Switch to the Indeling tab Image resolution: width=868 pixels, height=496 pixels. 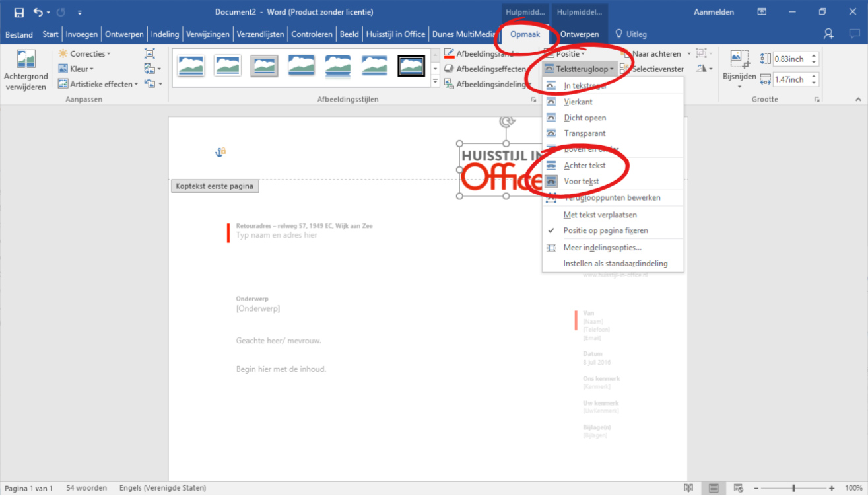[x=165, y=34]
